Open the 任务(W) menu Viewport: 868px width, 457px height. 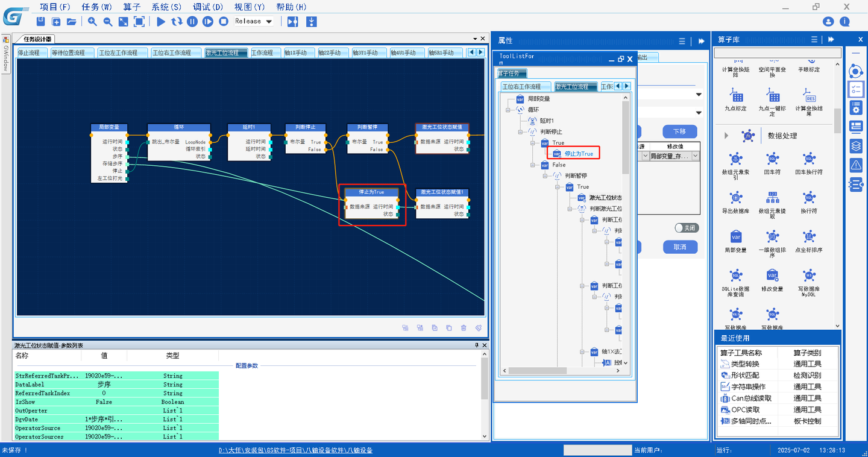[96, 7]
